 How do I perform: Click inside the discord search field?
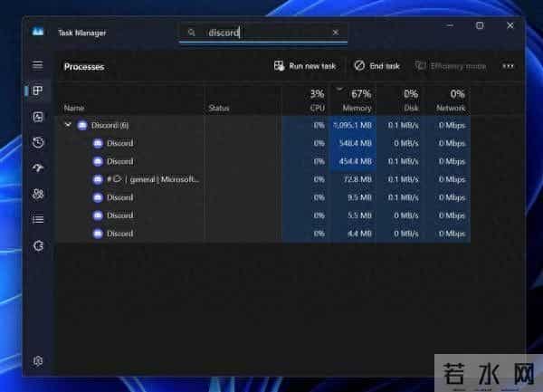pos(262,33)
